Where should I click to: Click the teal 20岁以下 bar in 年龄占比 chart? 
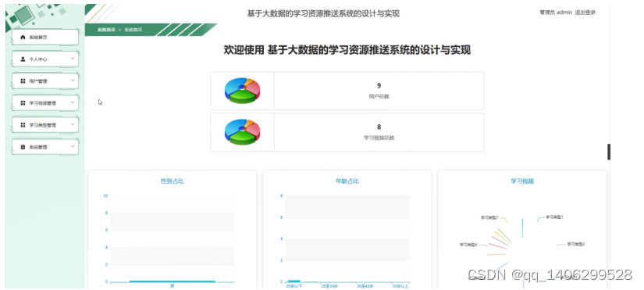point(294,281)
